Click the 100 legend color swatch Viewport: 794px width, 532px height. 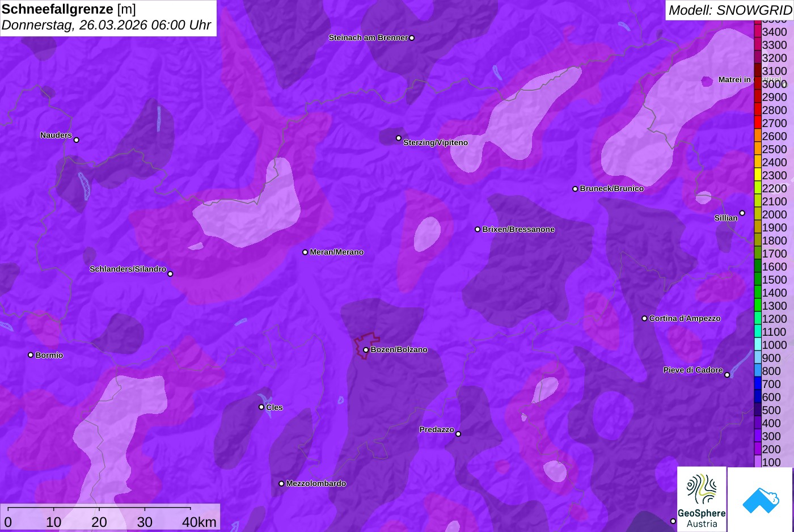(x=757, y=462)
